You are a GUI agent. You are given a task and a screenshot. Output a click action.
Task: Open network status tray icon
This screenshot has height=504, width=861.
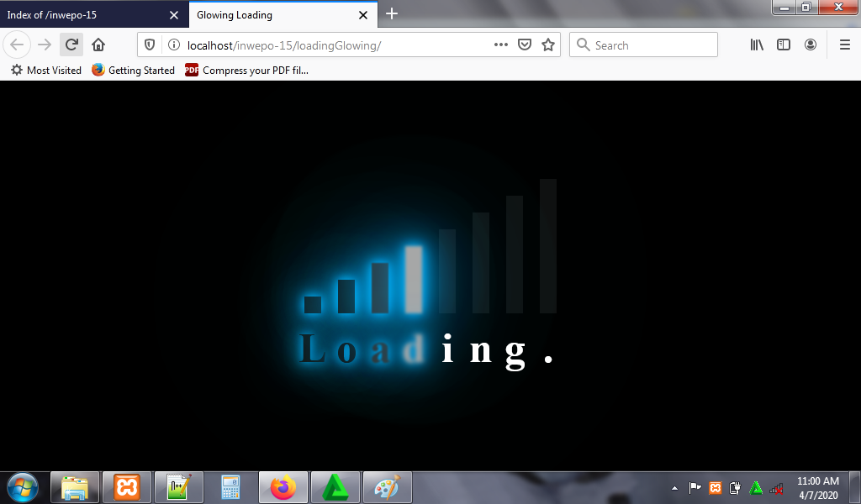pos(776,487)
